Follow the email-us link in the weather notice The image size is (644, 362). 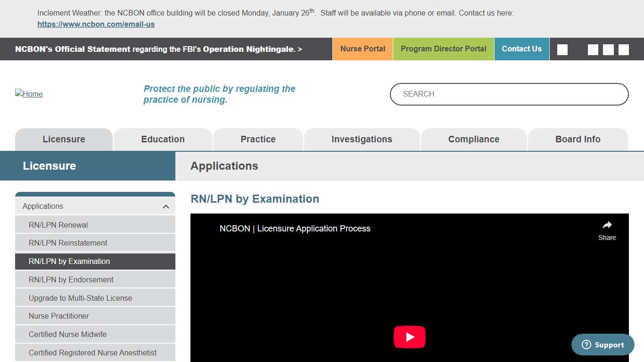coord(96,24)
